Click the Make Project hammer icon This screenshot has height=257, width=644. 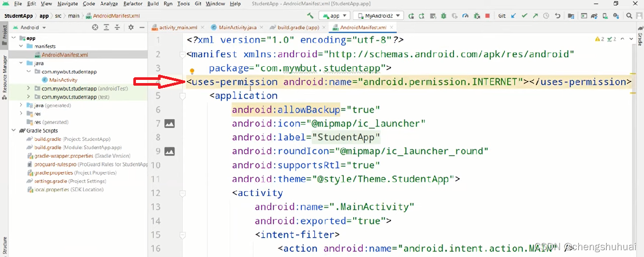coord(311,16)
